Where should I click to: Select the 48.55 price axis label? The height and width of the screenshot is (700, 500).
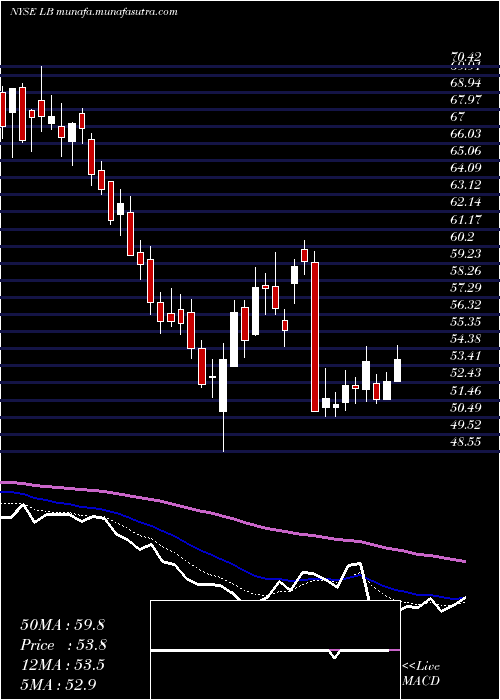(466, 441)
